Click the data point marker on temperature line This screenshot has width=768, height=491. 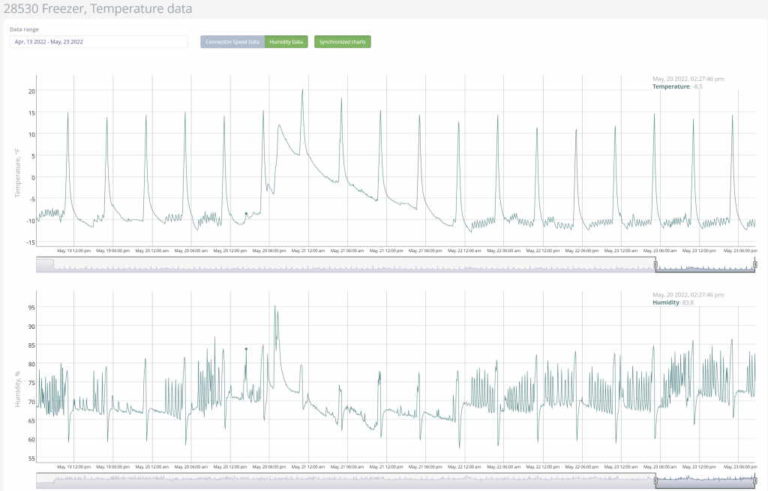[x=246, y=213]
